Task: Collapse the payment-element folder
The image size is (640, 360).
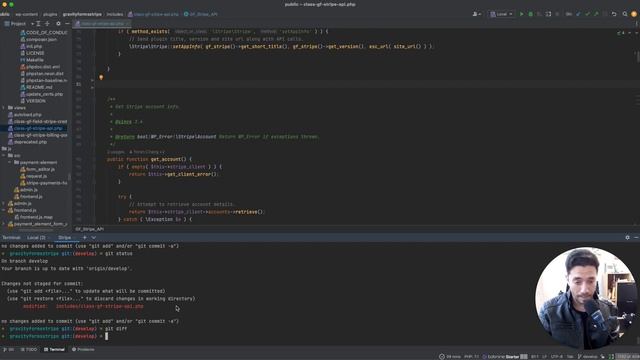Action: coord(10,162)
